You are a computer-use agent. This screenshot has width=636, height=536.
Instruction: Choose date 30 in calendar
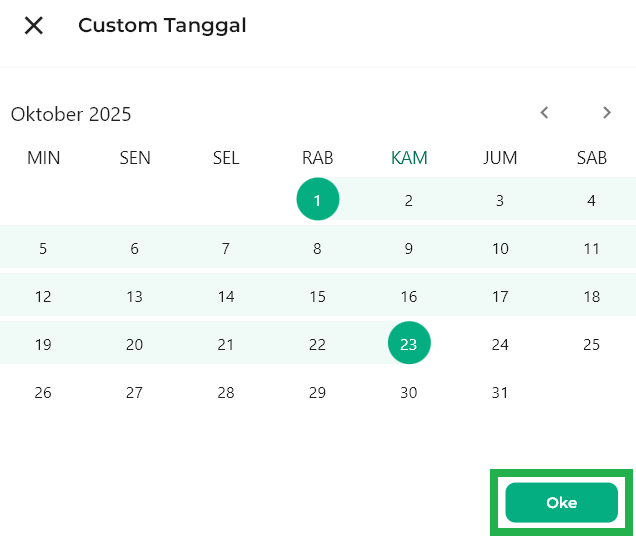pyautogui.click(x=409, y=393)
